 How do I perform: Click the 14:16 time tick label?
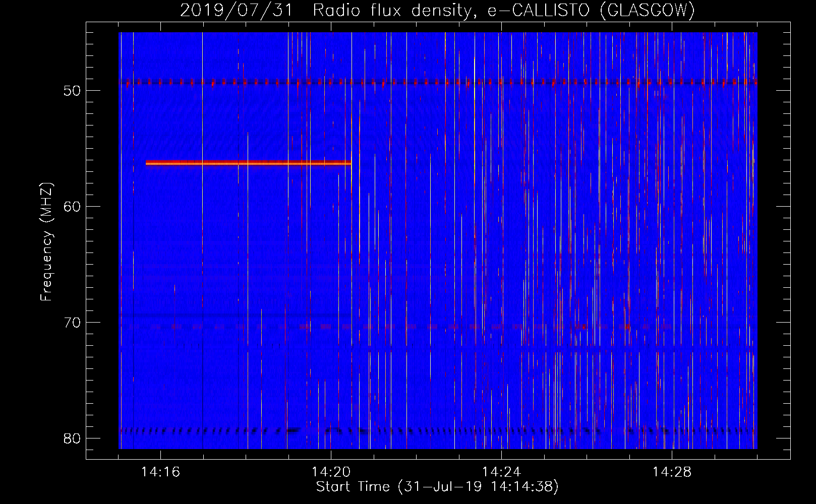tap(160, 472)
